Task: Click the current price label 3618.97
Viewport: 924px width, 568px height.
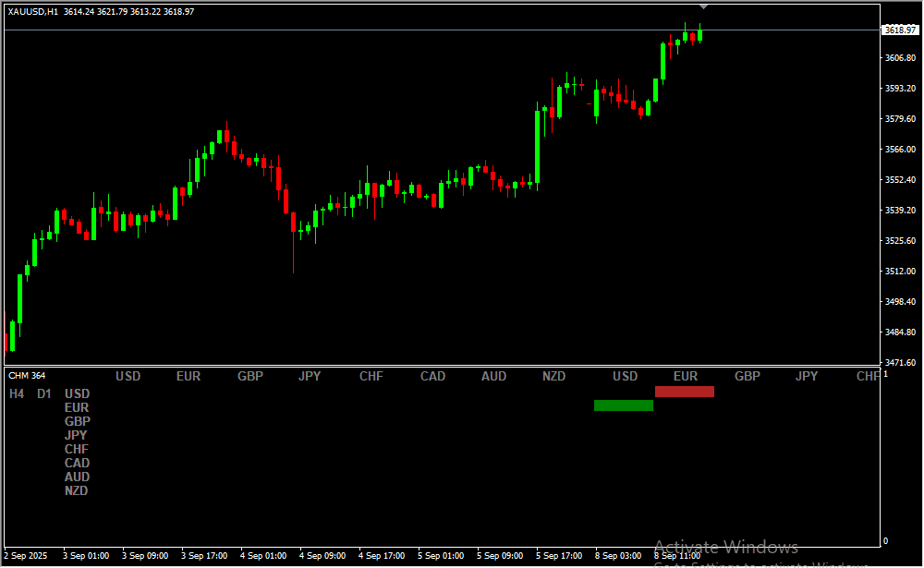Action: click(899, 30)
